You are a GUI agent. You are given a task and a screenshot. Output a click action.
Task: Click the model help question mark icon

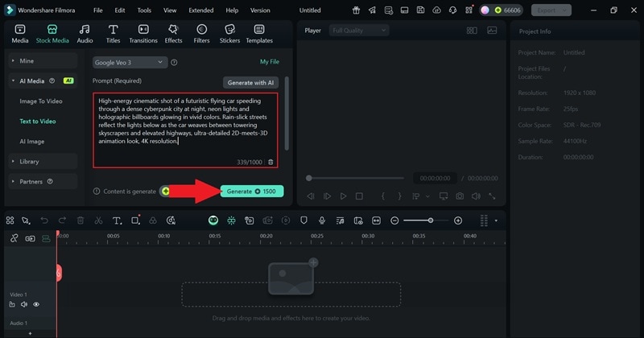174,63
